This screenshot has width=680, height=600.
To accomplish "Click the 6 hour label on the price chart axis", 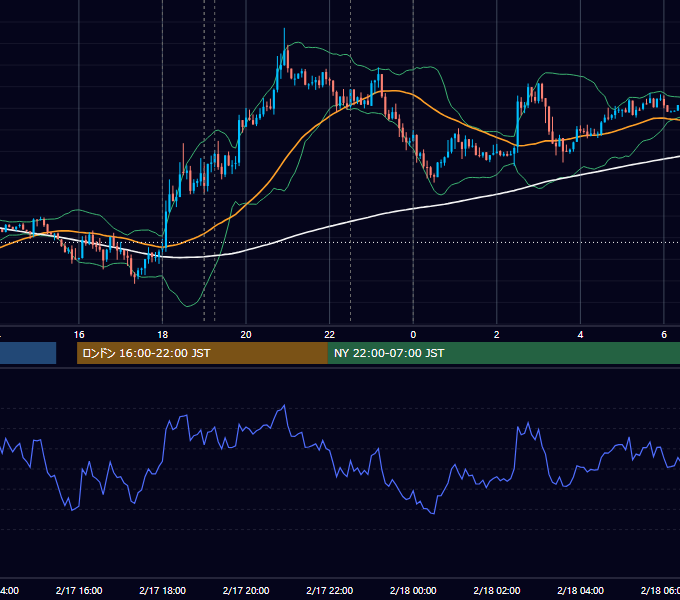I will click(664, 335).
